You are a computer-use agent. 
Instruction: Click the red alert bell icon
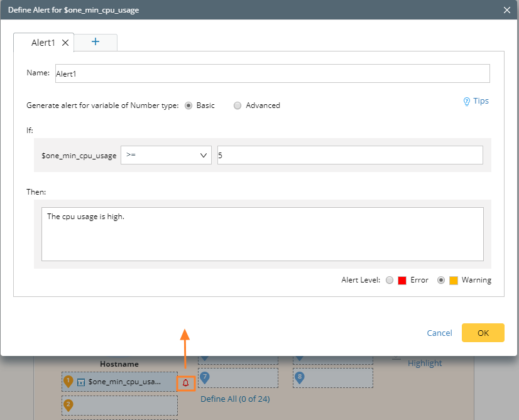coord(186,383)
